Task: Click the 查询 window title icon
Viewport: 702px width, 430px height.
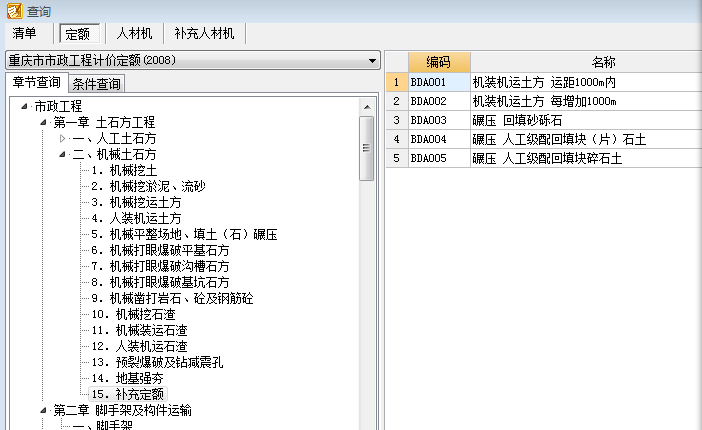Action: [x=14, y=11]
